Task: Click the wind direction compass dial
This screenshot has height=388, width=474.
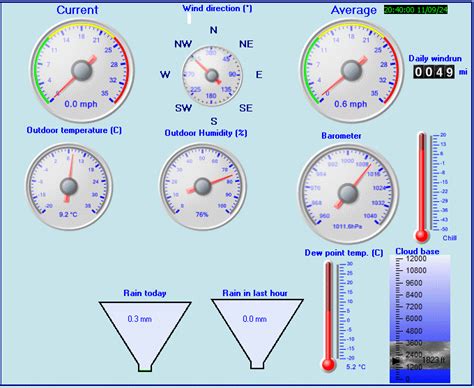Action: pyautogui.click(x=212, y=76)
